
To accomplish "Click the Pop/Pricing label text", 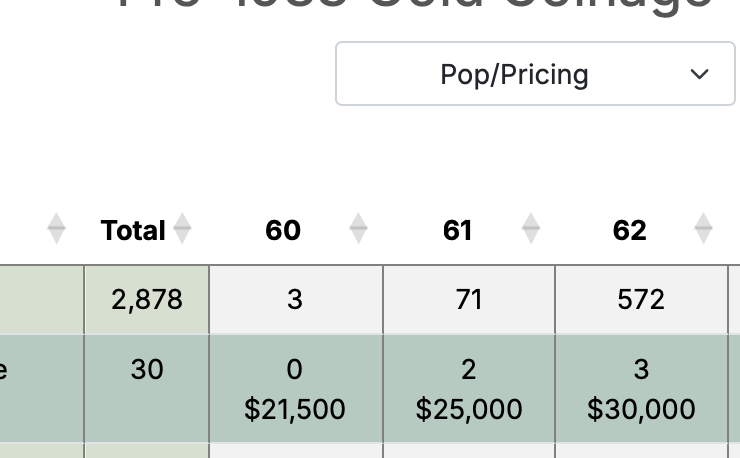I will pos(514,75).
